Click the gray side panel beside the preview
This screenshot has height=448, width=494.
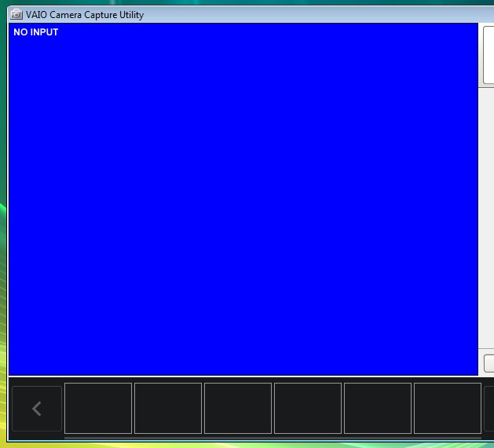[x=487, y=220]
